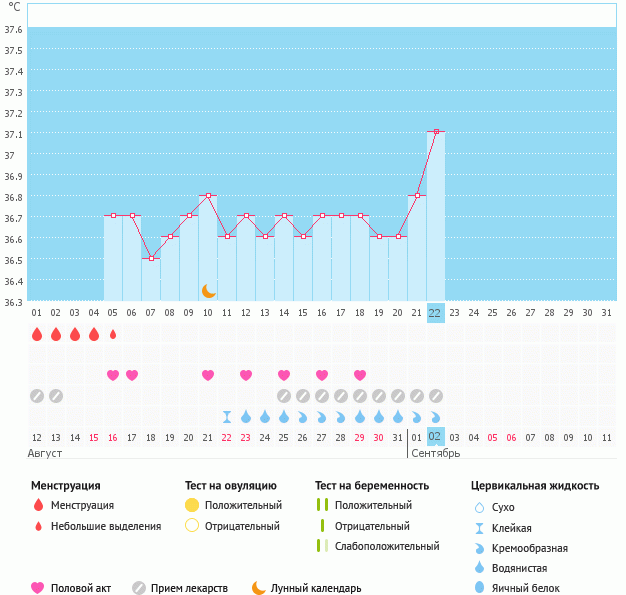
Task: Select the highlighted day 22 on the axis
Action: [x=435, y=312]
